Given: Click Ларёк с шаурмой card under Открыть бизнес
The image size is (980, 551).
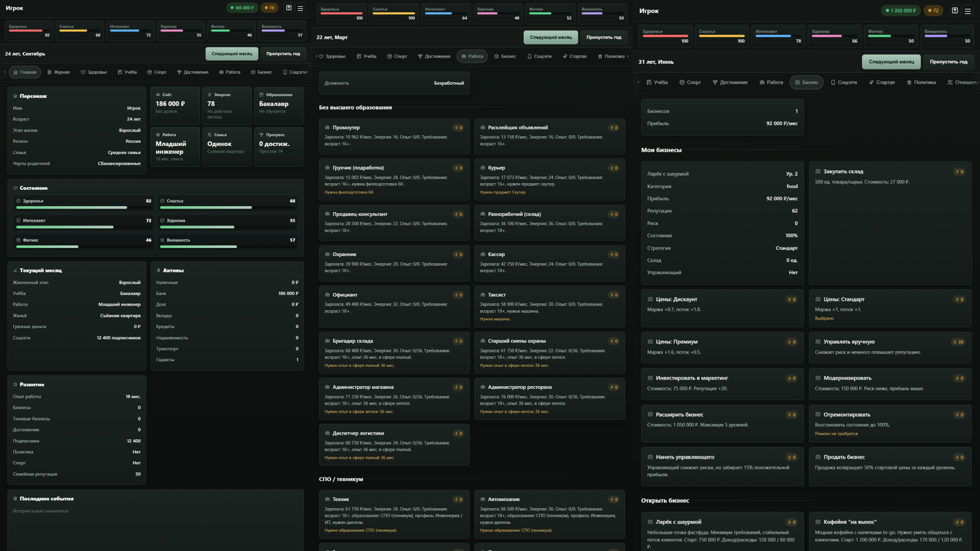Looking at the screenshot, I should (x=722, y=532).
